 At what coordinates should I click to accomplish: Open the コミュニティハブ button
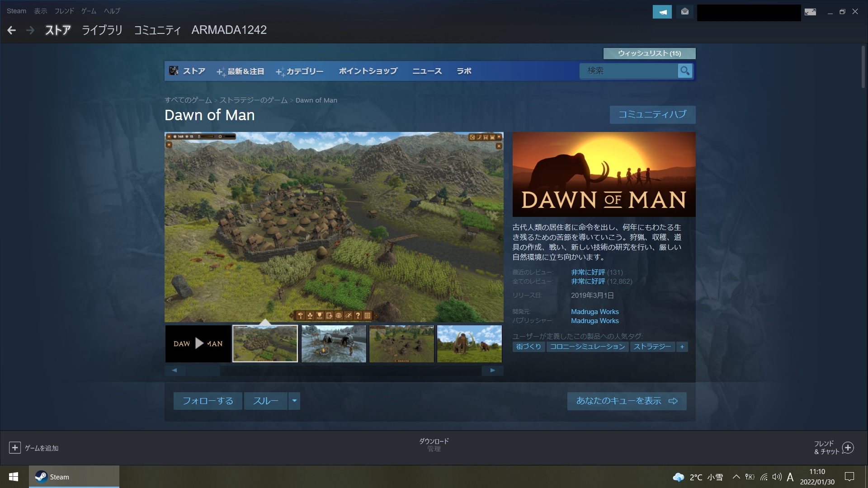coord(652,114)
